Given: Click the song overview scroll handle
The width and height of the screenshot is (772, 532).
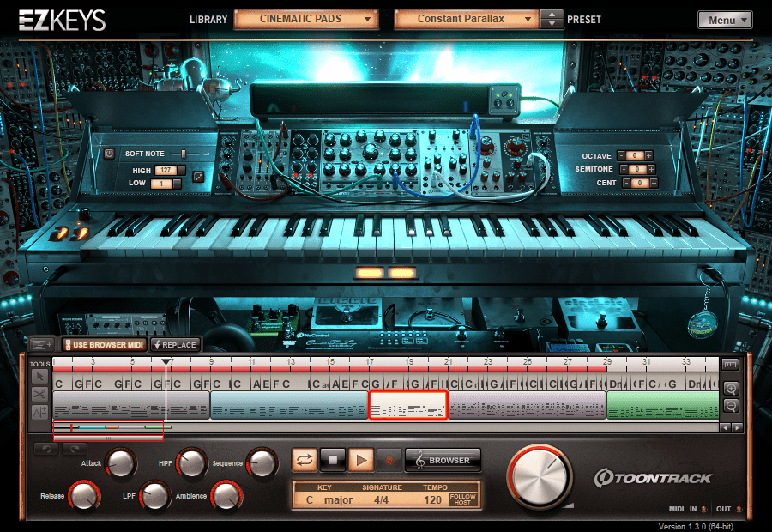Looking at the screenshot, I should click(108, 438).
